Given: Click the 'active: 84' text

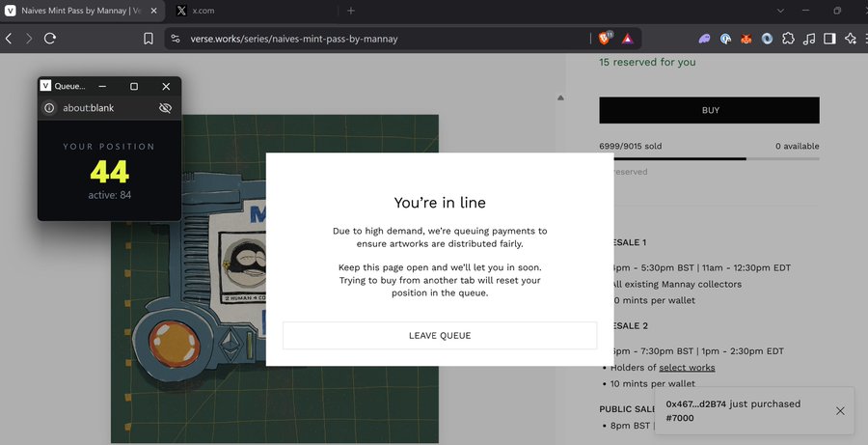Looking at the screenshot, I should click(x=110, y=195).
